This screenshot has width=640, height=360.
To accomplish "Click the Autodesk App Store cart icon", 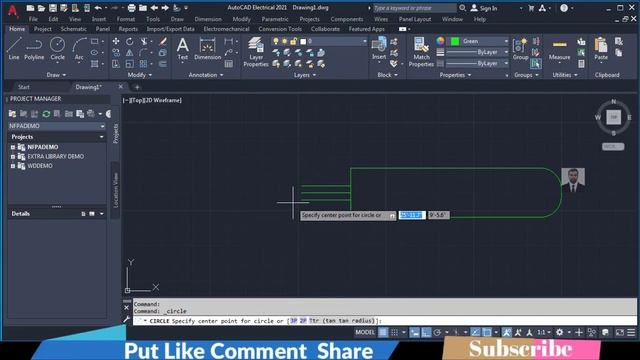I will click(x=531, y=8).
